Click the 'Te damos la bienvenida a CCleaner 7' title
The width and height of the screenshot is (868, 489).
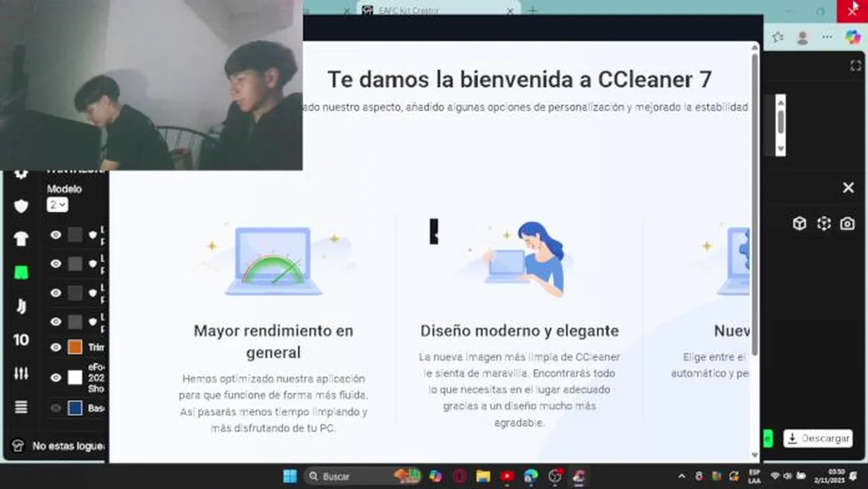point(520,79)
